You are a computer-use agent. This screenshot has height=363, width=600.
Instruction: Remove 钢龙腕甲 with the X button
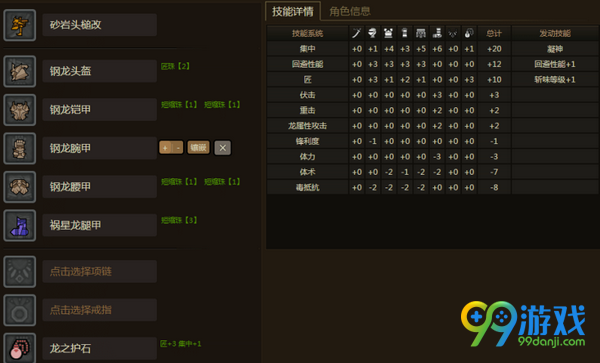[222, 148]
